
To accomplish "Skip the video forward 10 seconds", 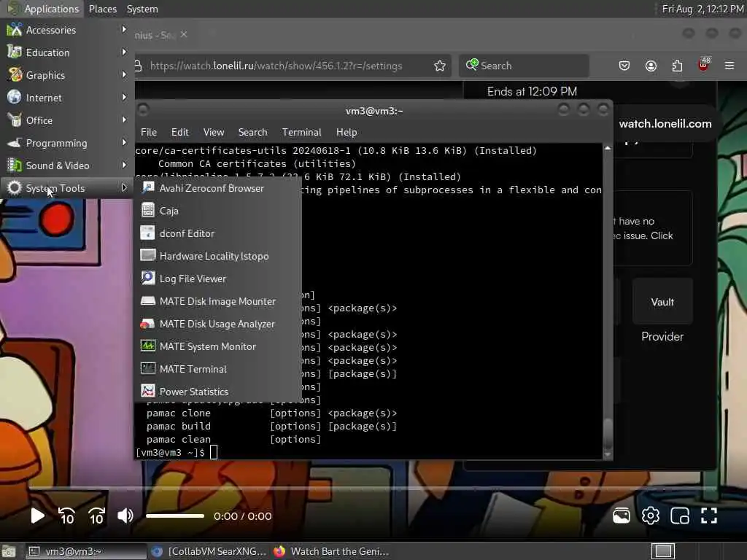I will pyautogui.click(x=96, y=516).
